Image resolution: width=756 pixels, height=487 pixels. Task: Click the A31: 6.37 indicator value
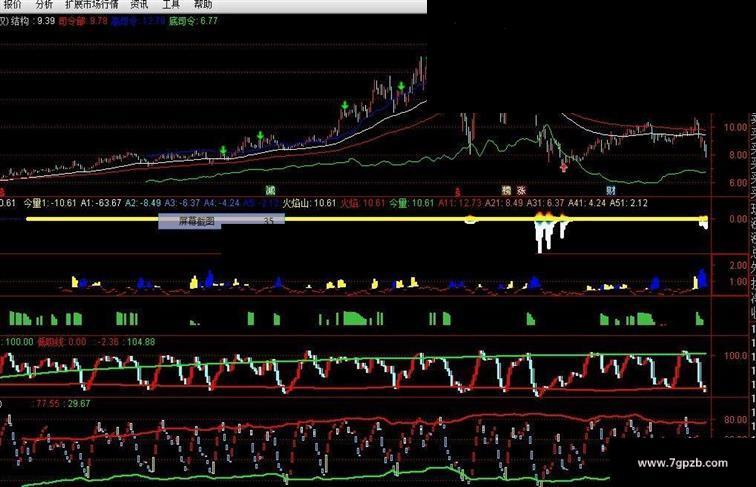[547, 203]
